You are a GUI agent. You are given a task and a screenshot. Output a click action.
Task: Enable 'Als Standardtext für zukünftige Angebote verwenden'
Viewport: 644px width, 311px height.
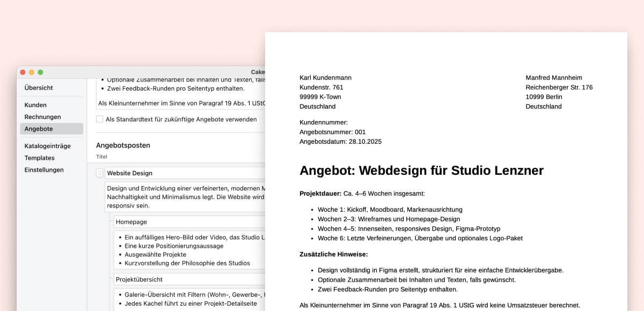click(x=100, y=119)
